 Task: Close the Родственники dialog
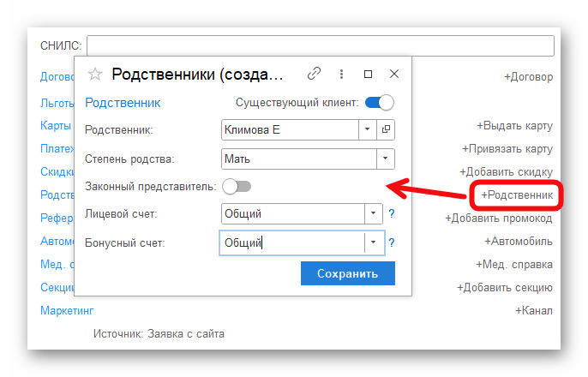(394, 74)
